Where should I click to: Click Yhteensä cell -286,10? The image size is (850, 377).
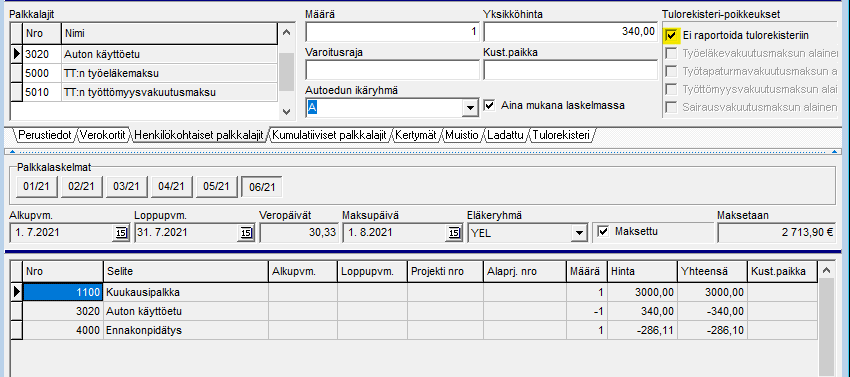coord(712,330)
